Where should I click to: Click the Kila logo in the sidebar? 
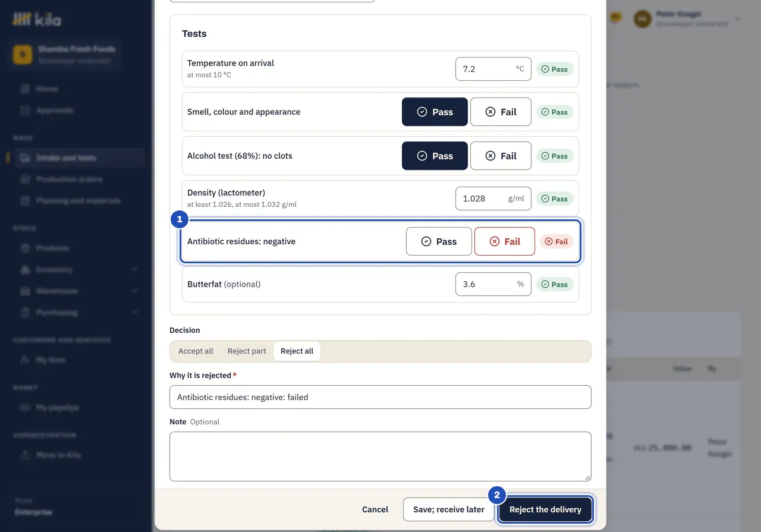37,20
